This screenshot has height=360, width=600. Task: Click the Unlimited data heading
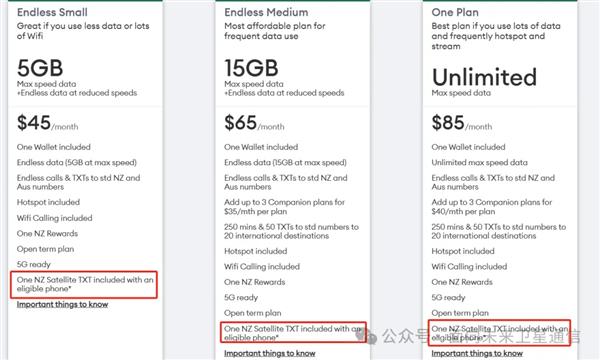[x=484, y=77]
